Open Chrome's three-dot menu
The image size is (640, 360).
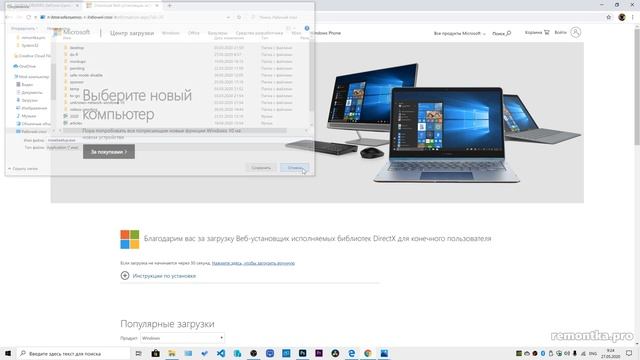point(633,17)
